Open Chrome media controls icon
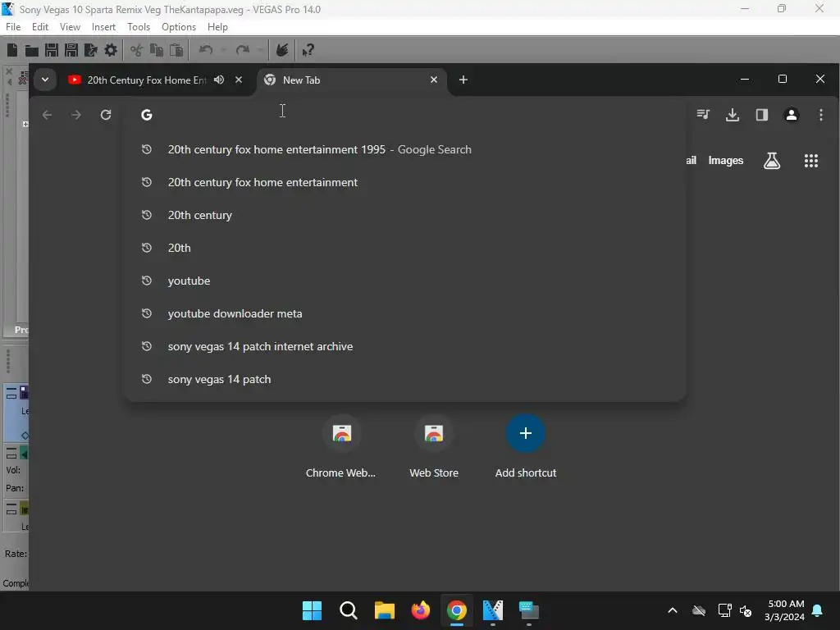The width and height of the screenshot is (840, 630). coord(703,115)
